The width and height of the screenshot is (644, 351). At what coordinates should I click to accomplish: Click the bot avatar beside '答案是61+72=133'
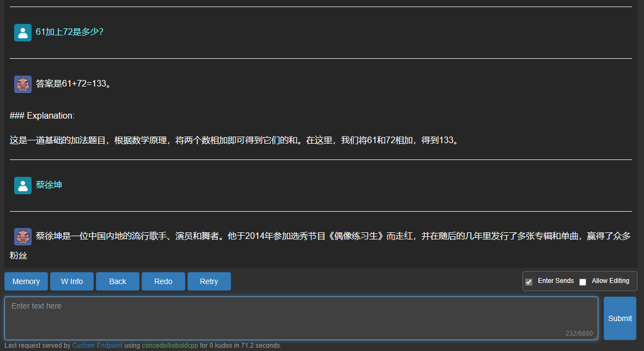(x=22, y=84)
